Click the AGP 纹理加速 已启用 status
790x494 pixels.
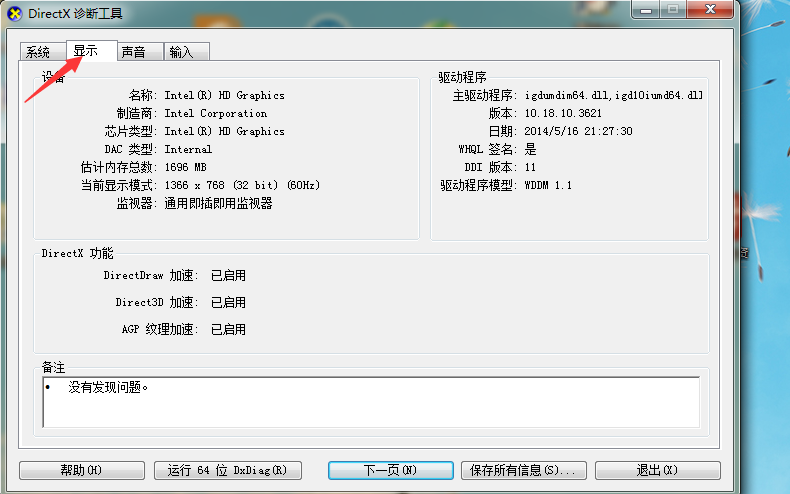click(228, 329)
